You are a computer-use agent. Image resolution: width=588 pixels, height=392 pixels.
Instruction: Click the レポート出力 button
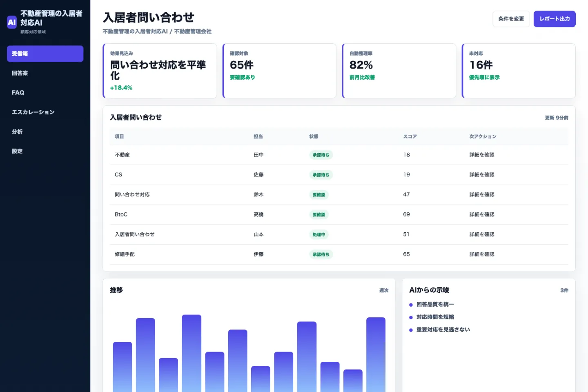tap(554, 19)
